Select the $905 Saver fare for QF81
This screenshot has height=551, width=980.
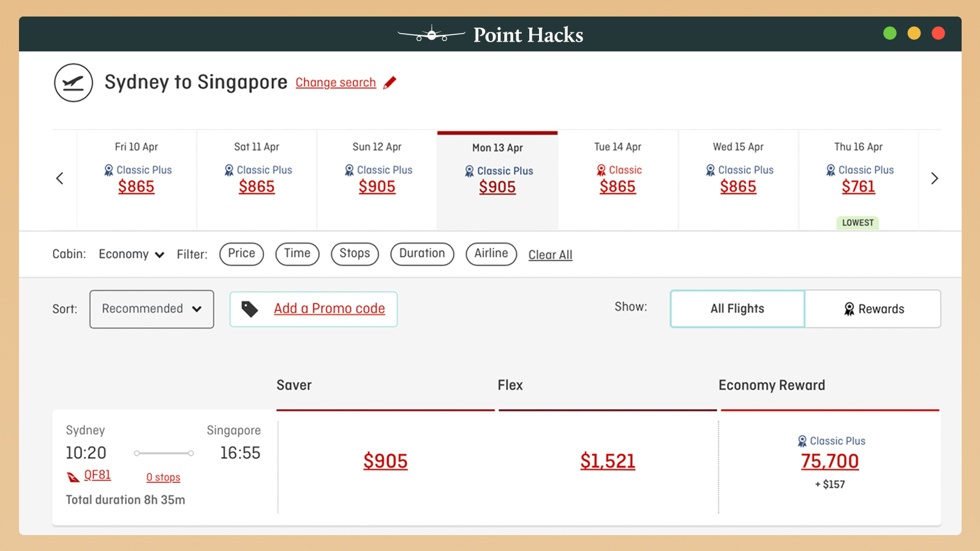click(x=385, y=461)
